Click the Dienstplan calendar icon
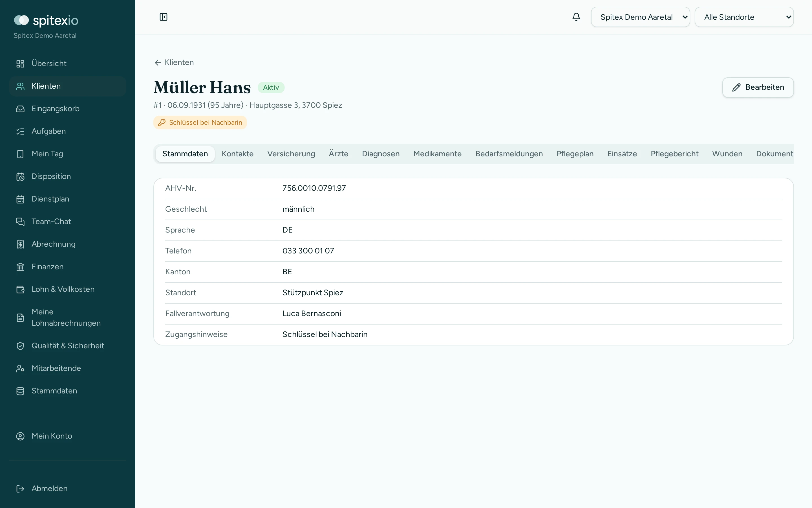 tap(21, 199)
